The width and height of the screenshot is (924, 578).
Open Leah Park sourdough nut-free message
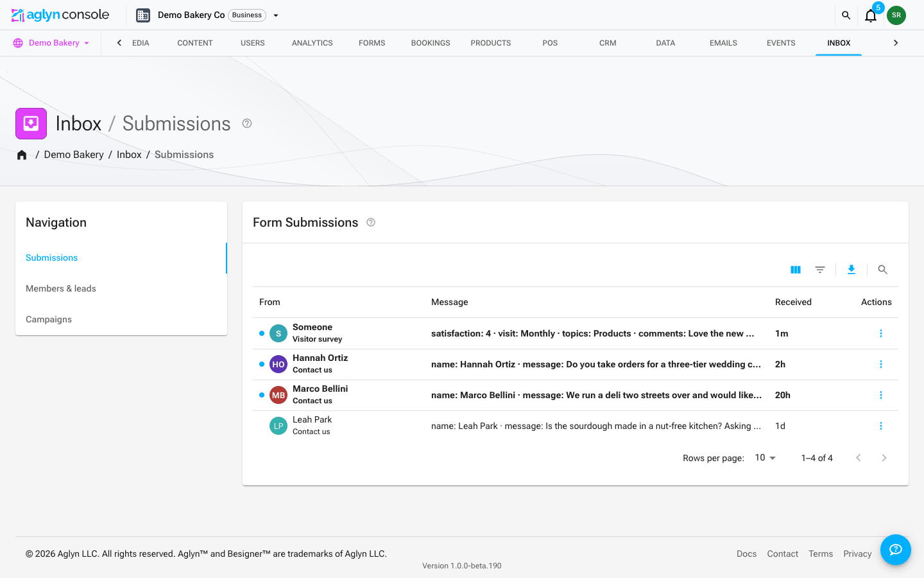coord(596,426)
